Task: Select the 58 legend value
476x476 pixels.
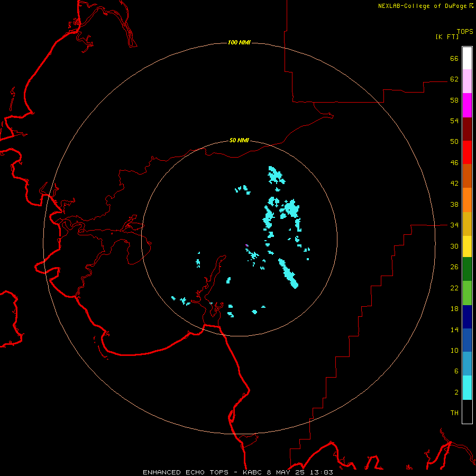Action: (454, 100)
